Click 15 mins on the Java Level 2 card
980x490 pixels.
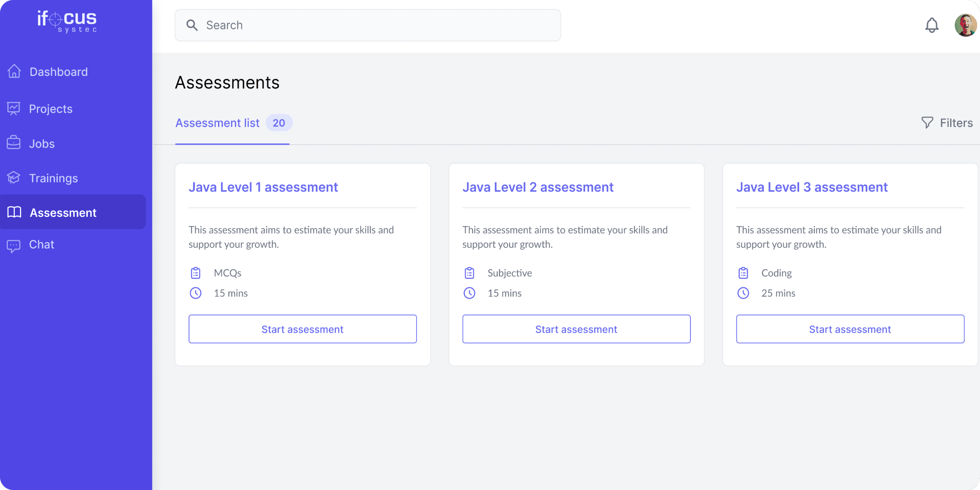point(504,293)
